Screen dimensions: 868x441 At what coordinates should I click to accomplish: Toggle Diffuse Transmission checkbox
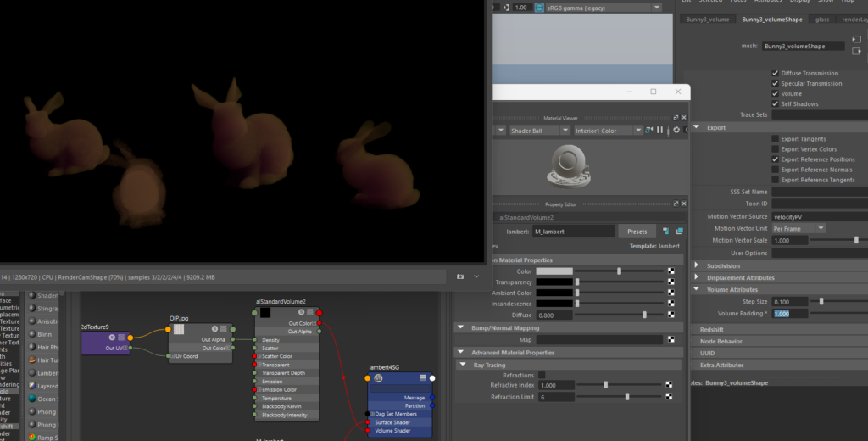(775, 73)
